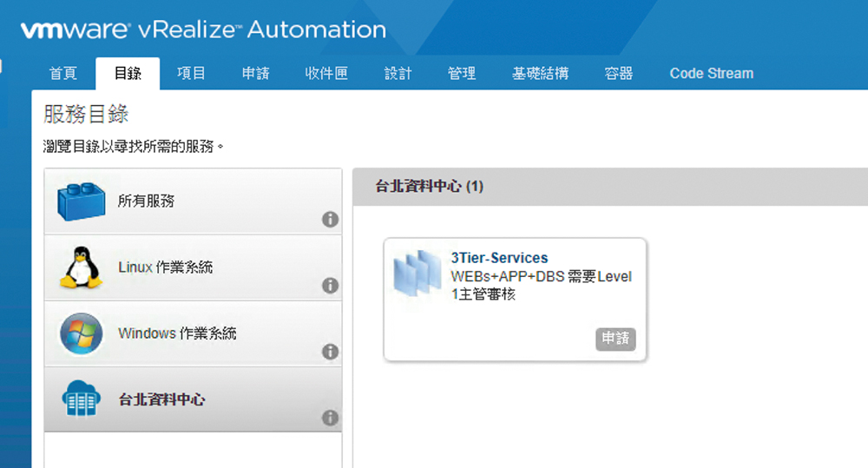Switch to the 設計 tab
This screenshot has height=468, width=868.
(398, 74)
